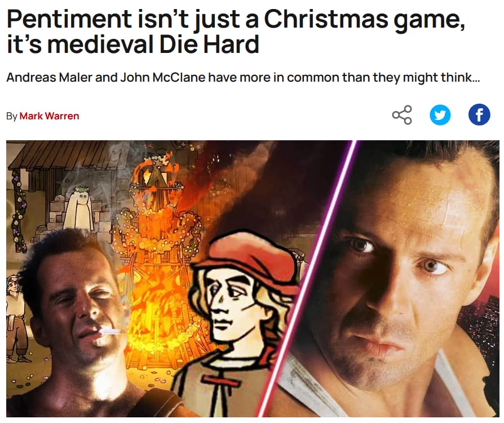This screenshot has height=423, width=504.
Task: Click "John McClane" in the subheading
Action: pos(162,77)
